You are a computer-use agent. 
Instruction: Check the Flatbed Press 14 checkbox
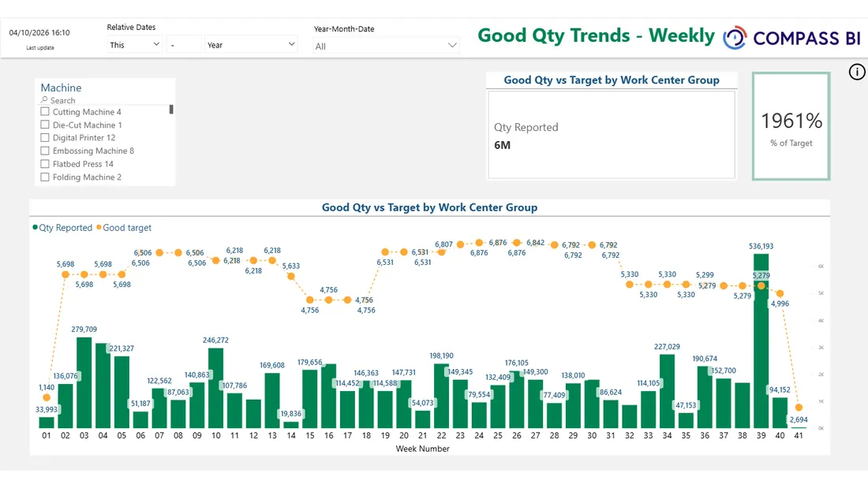(45, 164)
